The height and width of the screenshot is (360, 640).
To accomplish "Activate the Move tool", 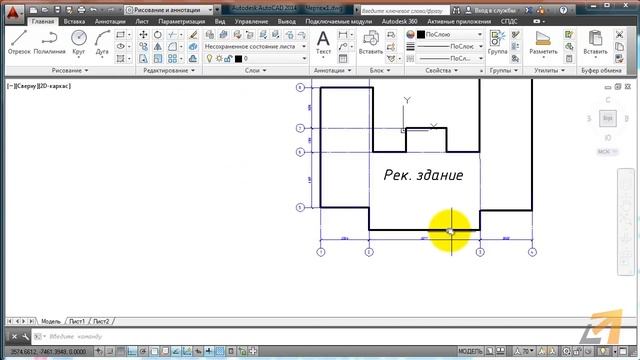I will [143, 35].
